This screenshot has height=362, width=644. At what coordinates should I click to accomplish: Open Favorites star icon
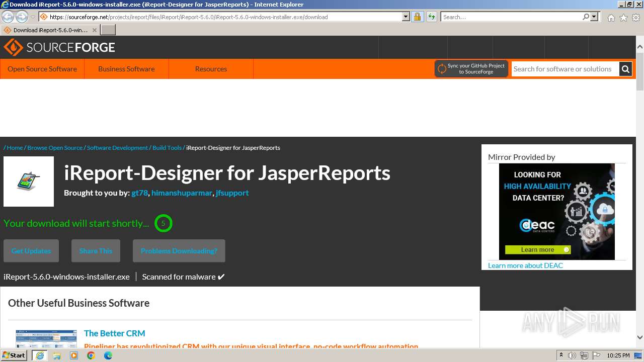[x=623, y=18]
